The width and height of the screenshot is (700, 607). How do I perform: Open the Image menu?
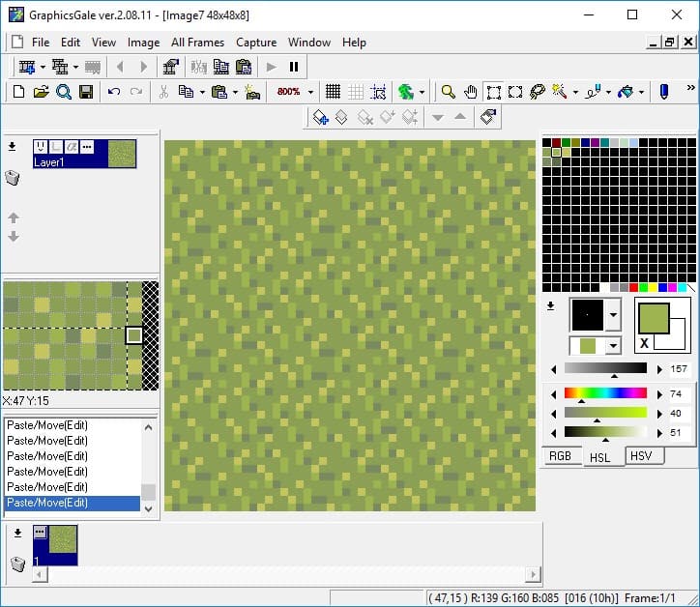143,43
